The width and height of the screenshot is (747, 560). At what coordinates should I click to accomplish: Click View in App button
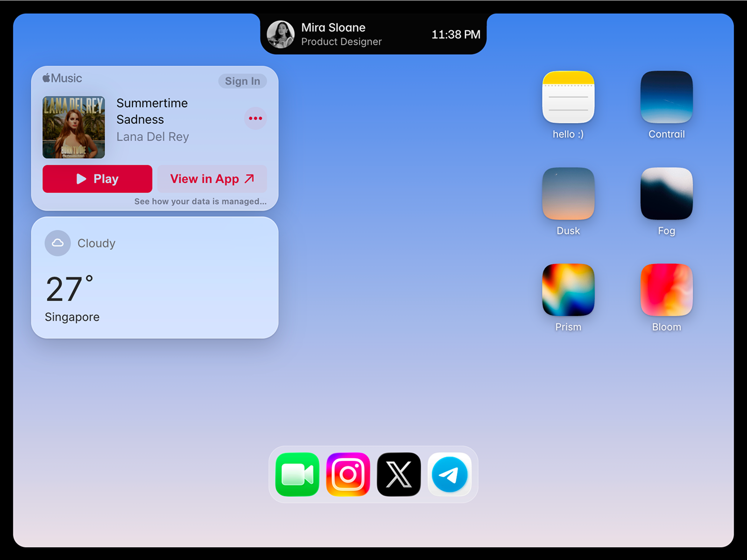click(212, 179)
